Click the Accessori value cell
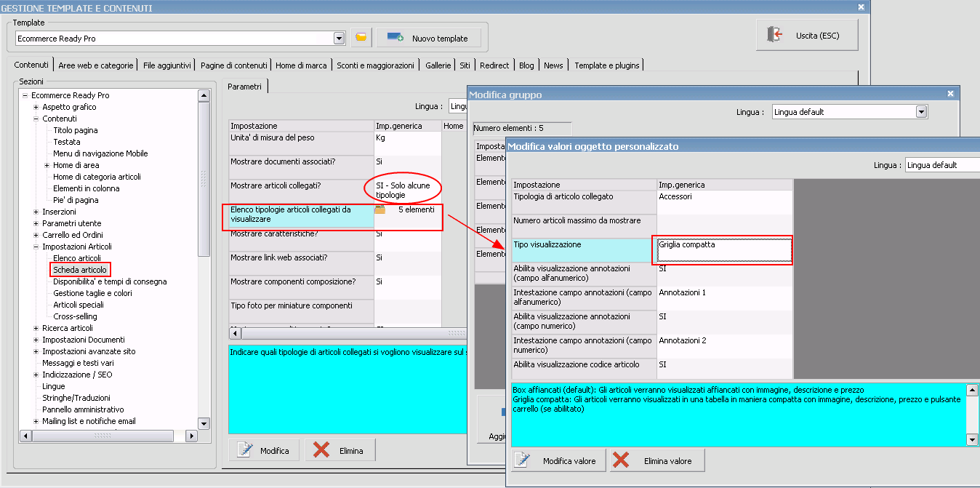This screenshot has width=980, height=488. point(725,202)
